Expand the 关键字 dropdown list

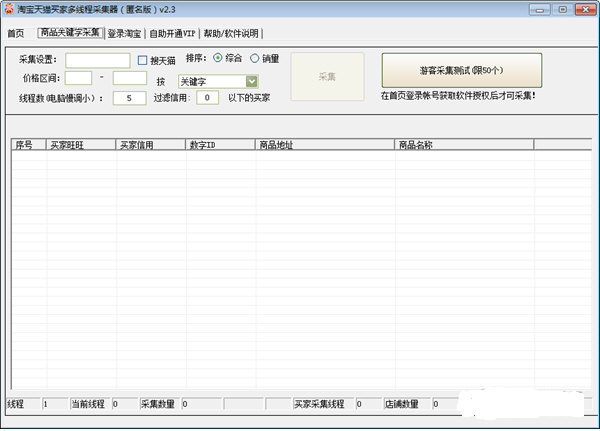tap(251, 82)
